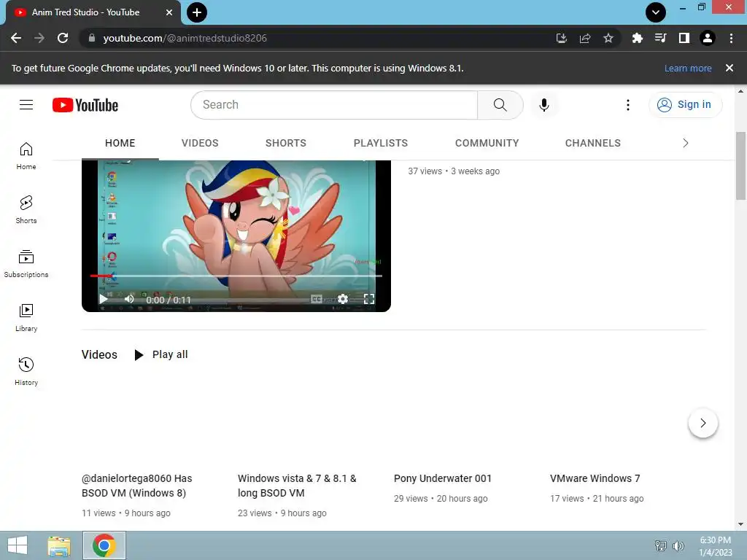Click the install app icon in address bar
Viewport: 747px width, 560px height.
562,38
